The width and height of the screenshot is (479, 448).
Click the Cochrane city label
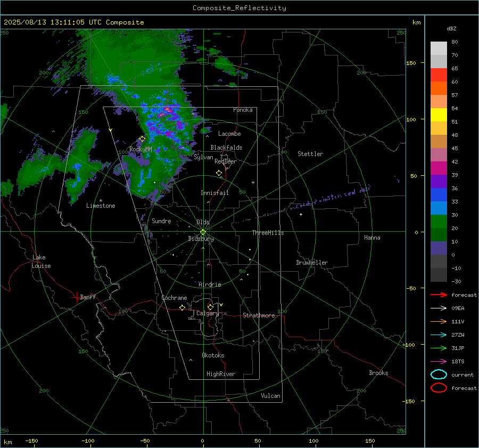coord(174,298)
